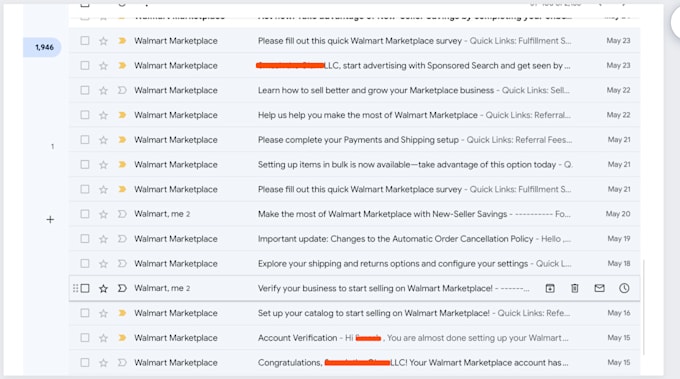Star the Congratulations LLC account email
The width and height of the screenshot is (680, 379).
(x=103, y=363)
